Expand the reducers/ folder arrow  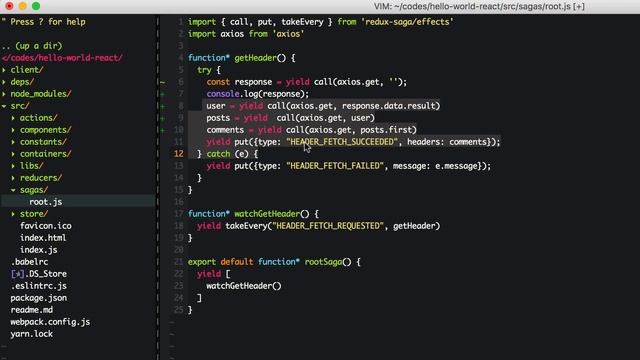[x=13, y=178]
